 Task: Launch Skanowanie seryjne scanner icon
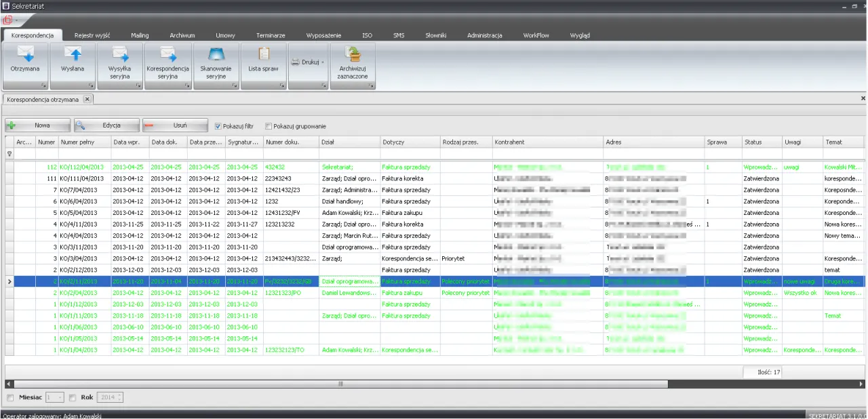pos(216,55)
